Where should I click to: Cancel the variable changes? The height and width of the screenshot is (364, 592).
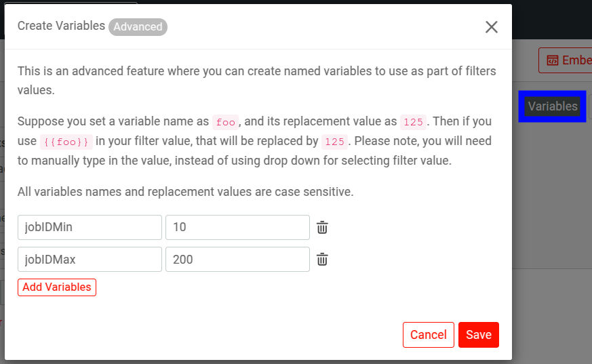428,335
